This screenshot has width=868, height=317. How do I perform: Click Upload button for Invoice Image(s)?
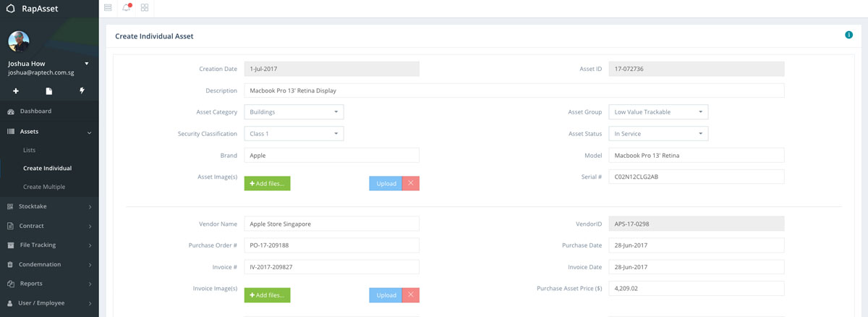pos(386,295)
